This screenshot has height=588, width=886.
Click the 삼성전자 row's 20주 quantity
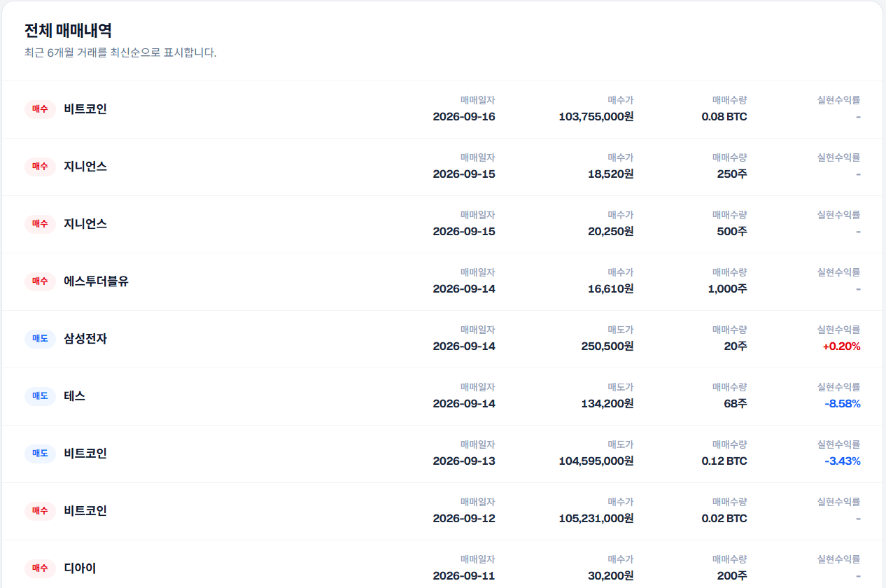(x=736, y=346)
